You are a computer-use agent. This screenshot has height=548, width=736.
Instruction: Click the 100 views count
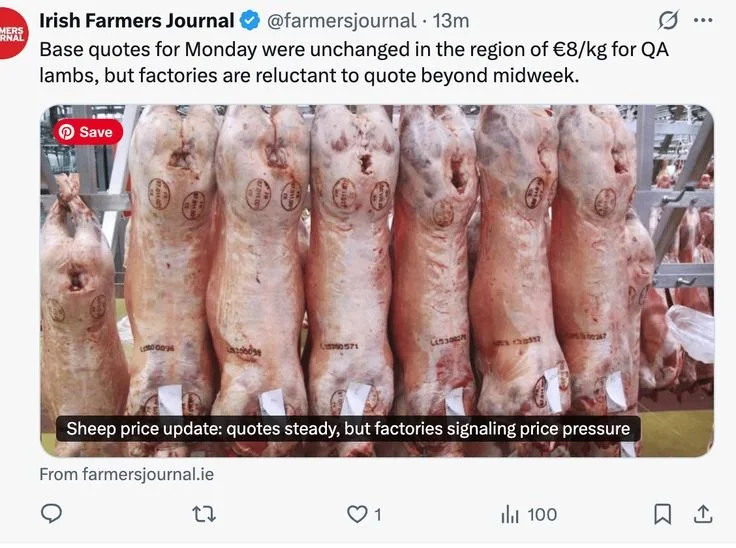542,515
